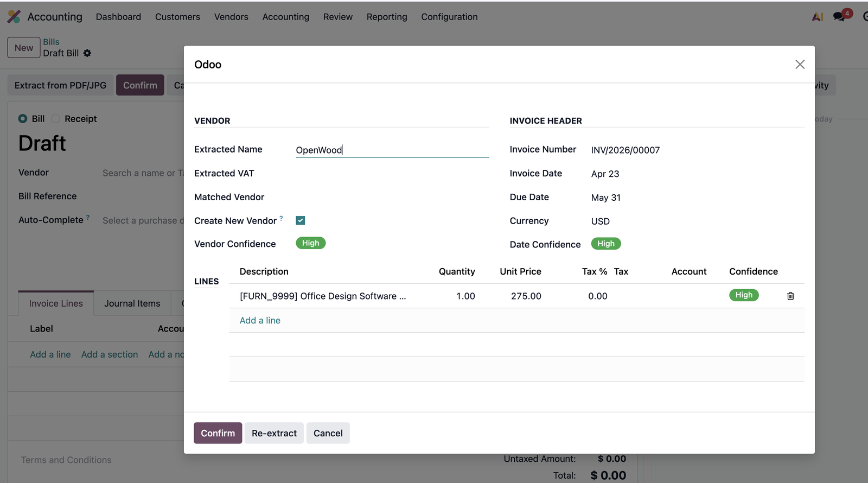Click the Re-extract button
This screenshot has height=483, width=868.
(x=274, y=433)
